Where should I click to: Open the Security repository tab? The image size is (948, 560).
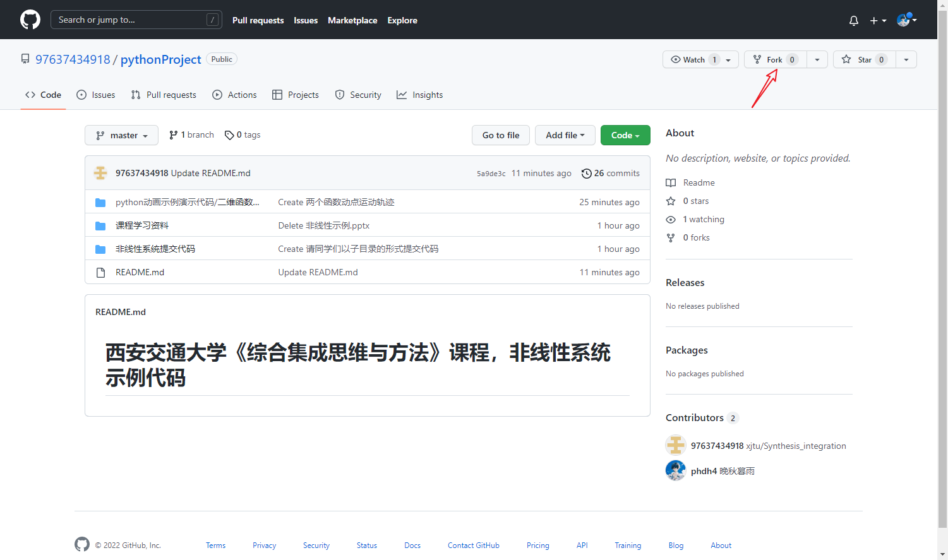358,95
